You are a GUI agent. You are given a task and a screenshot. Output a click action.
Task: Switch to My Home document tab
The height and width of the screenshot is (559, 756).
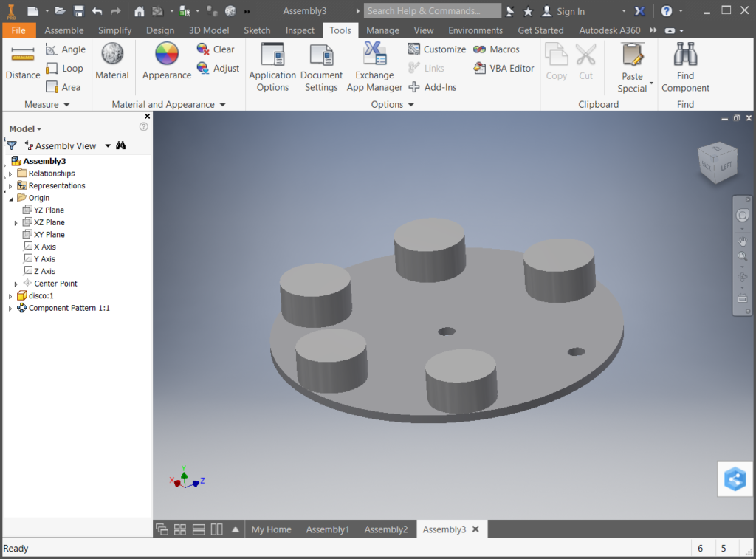point(271,529)
